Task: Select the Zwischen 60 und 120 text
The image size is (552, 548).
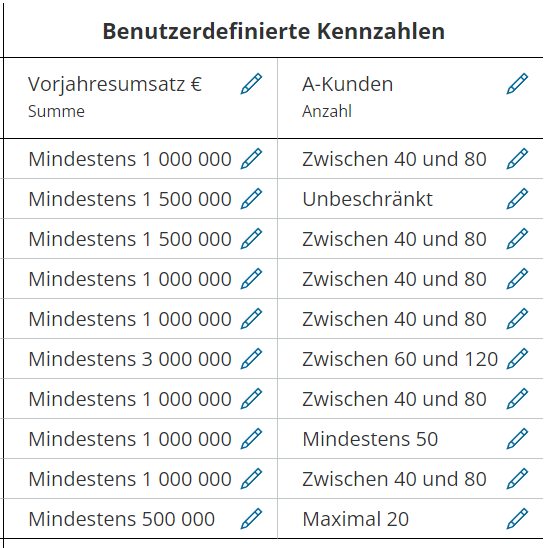Action: [x=400, y=359]
